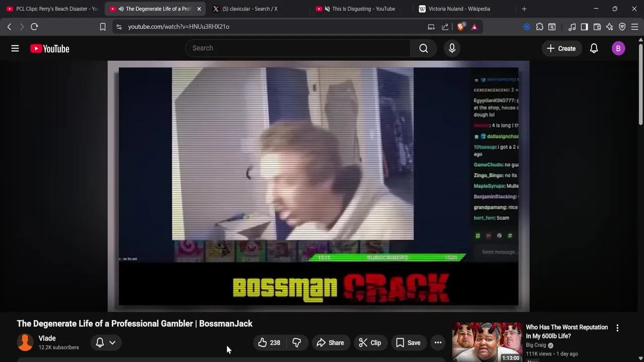Close the Degenerate Life tab
This screenshot has height=362, width=644.
click(199, 9)
